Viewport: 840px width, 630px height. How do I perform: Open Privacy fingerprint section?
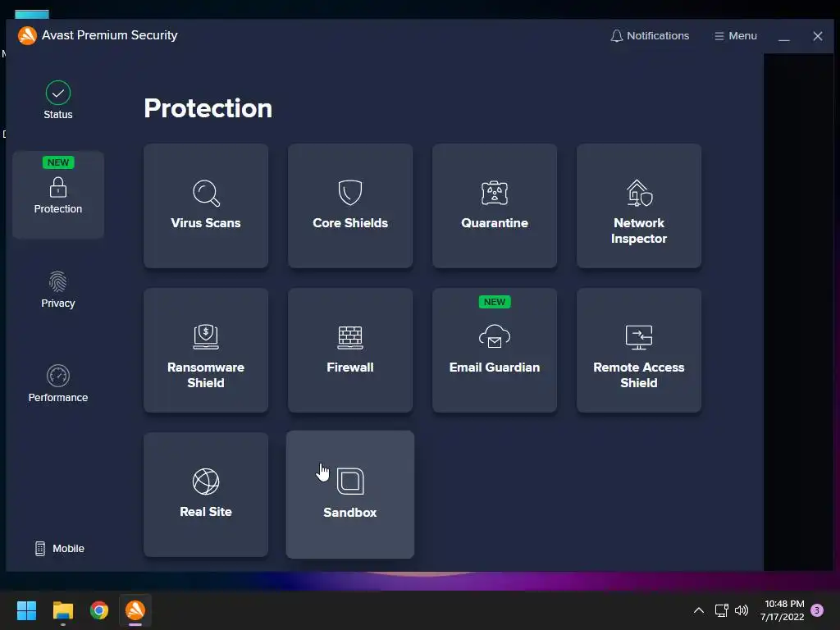click(58, 282)
